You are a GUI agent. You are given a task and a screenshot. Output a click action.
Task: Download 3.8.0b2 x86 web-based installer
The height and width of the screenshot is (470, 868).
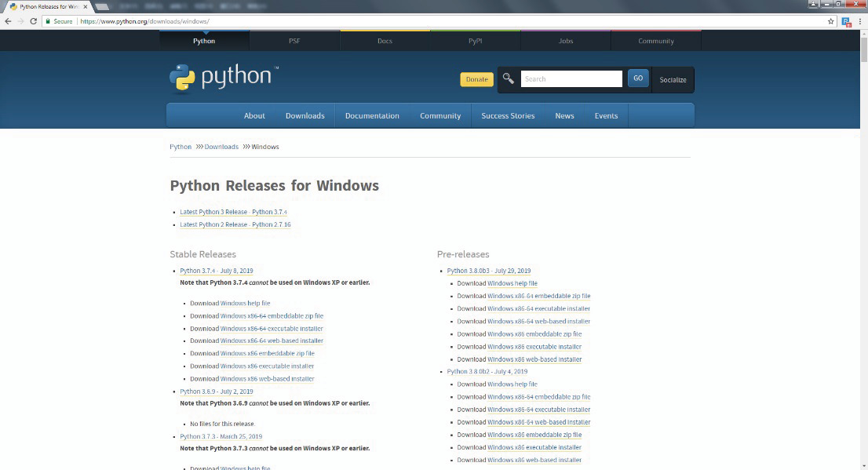[534, 460]
